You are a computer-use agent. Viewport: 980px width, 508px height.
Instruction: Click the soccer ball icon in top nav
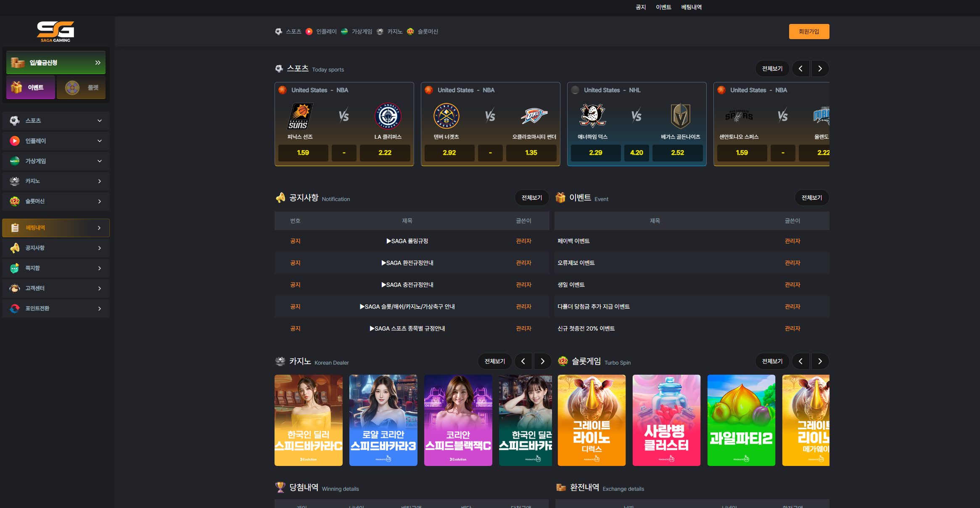(279, 32)
